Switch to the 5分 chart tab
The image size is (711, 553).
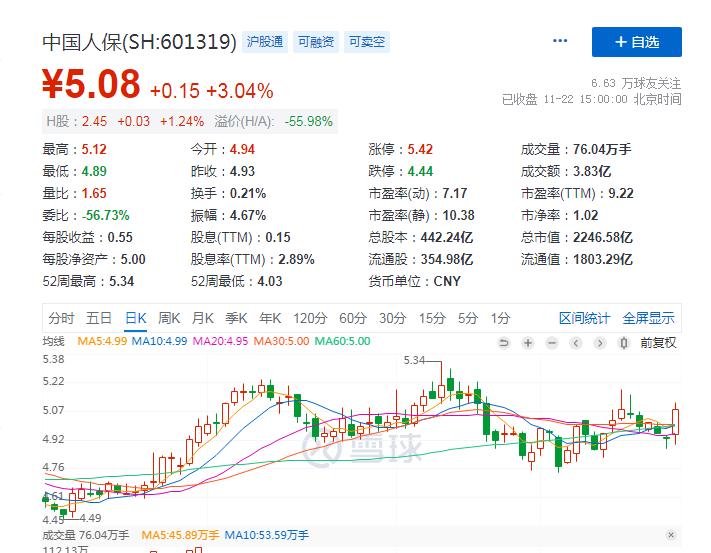point(468,318)
